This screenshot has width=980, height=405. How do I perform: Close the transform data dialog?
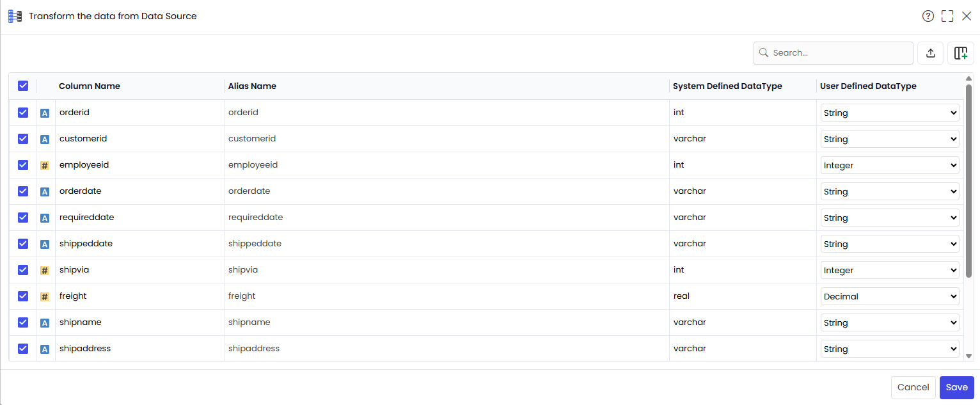pos(967,17)
